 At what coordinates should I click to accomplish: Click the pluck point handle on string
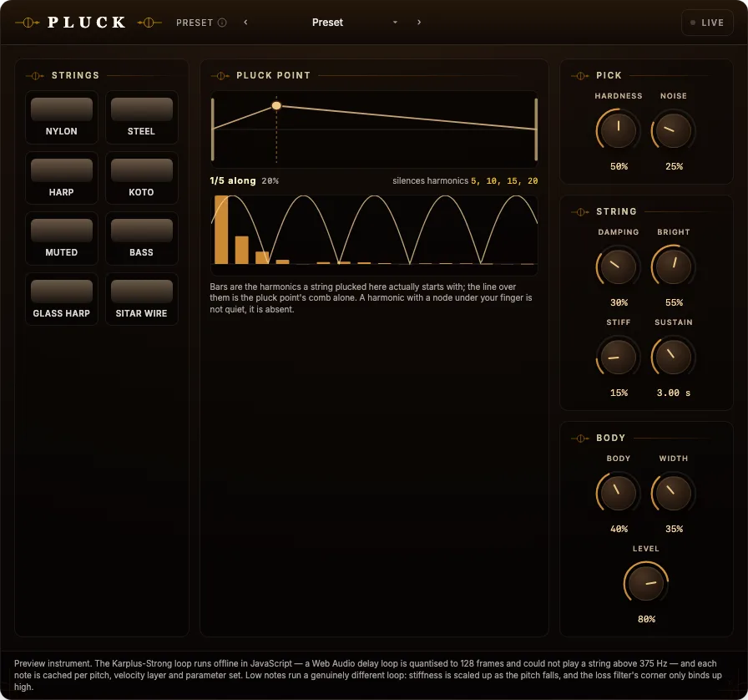[x=276, y=105]
